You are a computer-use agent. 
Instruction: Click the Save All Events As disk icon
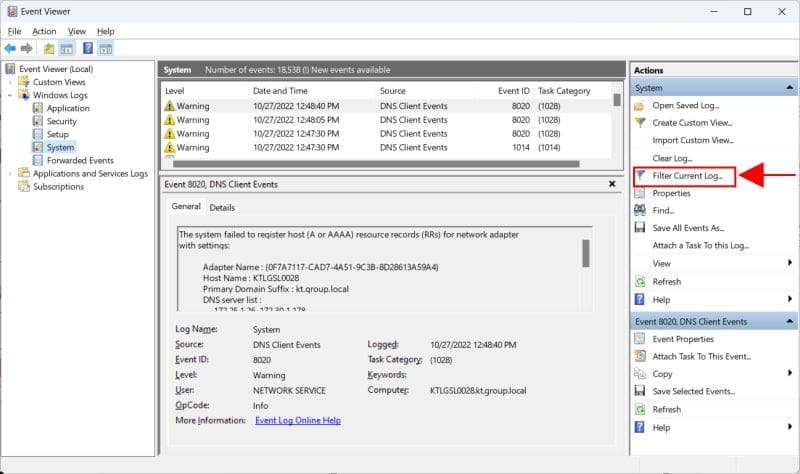tap(641, 228)
